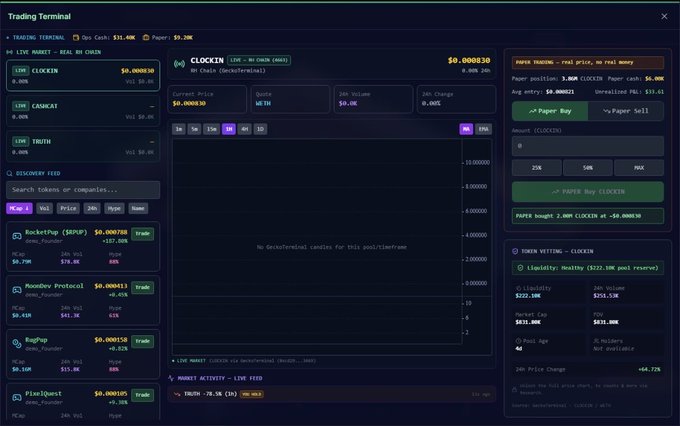Click the Market Activity pulse icon
Screen dimensions: 680x426
[171, 378]
